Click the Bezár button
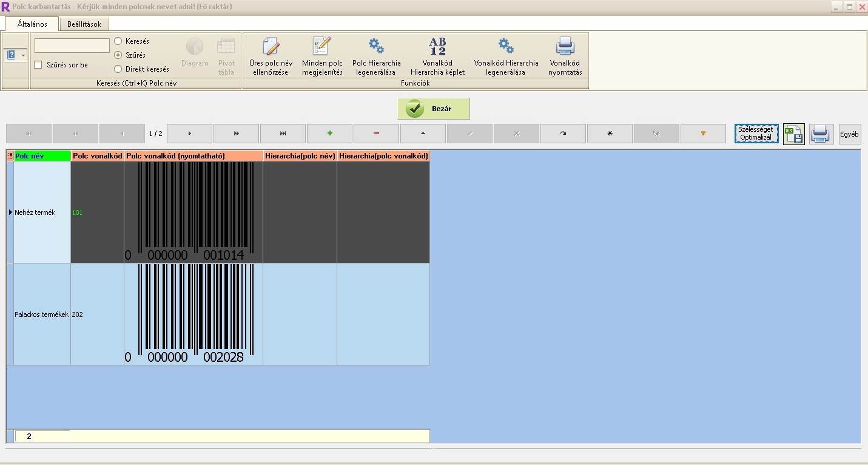This screenshot has height=465, width=868. (x=434, y=109)
